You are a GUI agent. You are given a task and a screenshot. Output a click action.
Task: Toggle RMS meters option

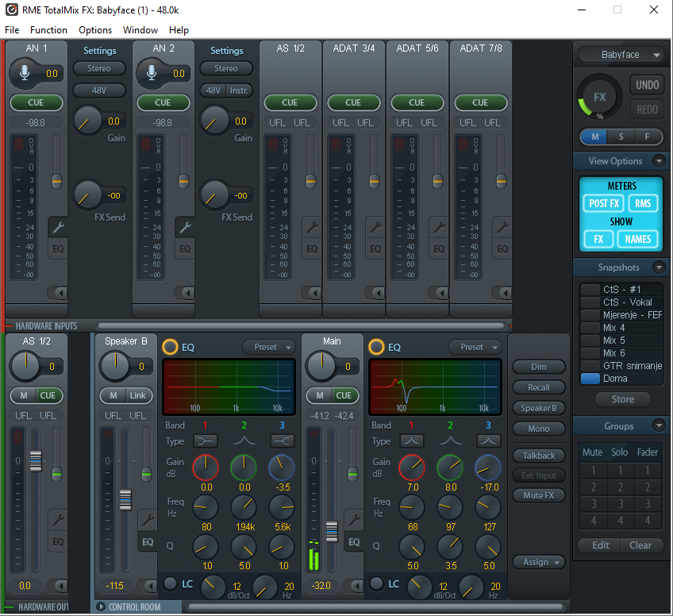643,203
